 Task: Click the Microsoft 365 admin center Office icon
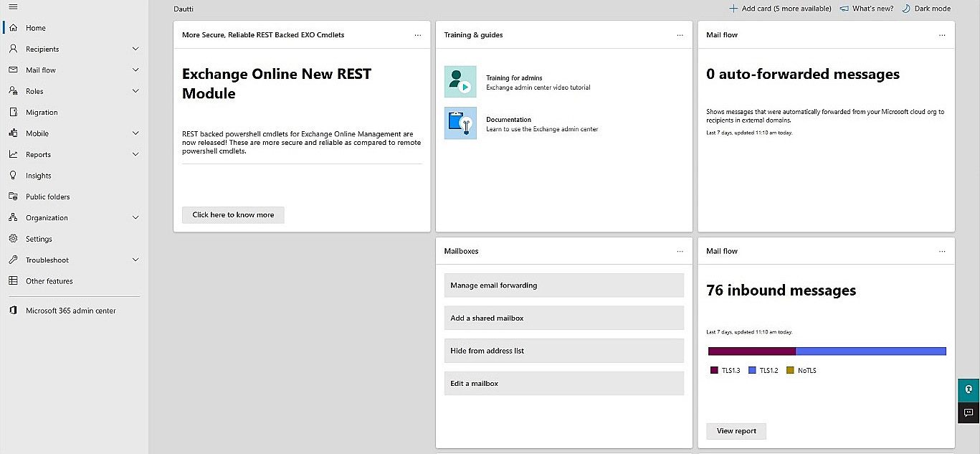tap(13, 311)
